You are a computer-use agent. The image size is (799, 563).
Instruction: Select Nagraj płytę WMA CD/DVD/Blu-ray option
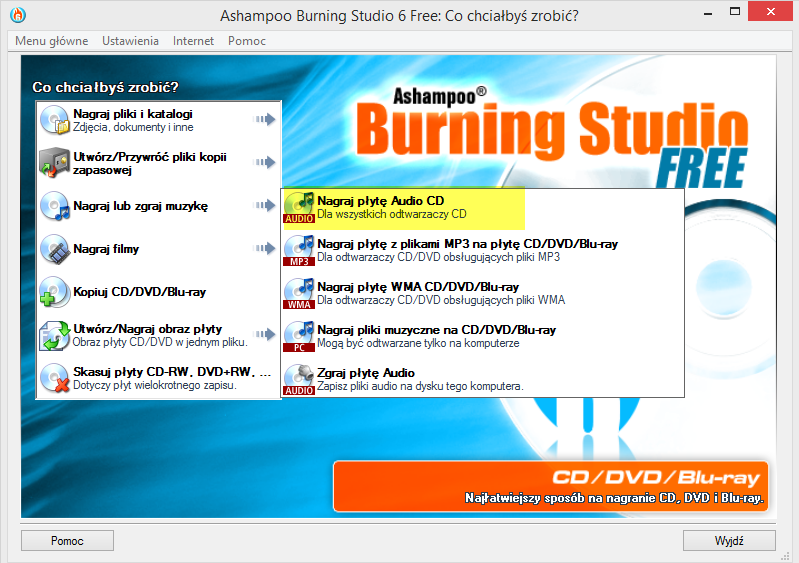[x=483, y=293]
